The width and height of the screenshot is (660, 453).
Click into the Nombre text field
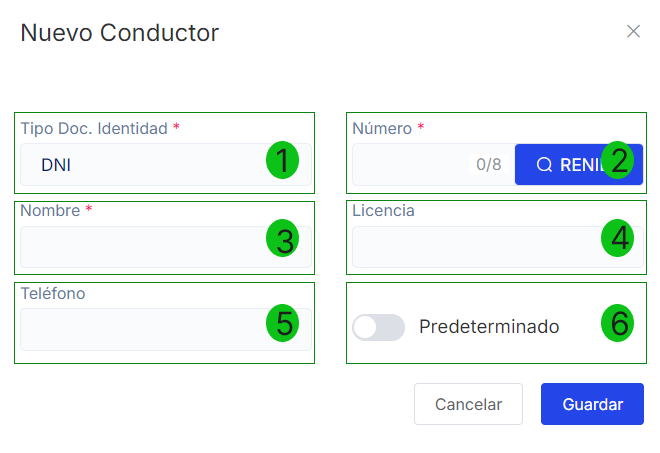click(140, 247)
